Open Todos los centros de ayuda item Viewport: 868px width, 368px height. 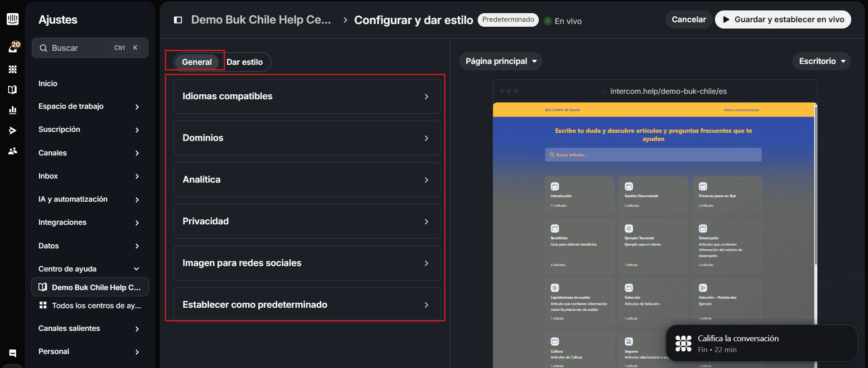pyautogui.click(x=90, y=305)
